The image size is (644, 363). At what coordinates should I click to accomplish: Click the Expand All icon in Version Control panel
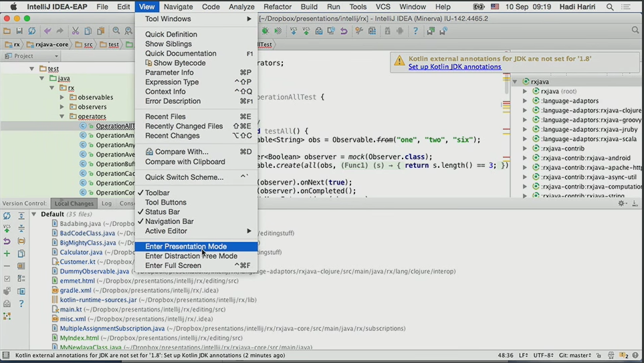click(21, 215)
